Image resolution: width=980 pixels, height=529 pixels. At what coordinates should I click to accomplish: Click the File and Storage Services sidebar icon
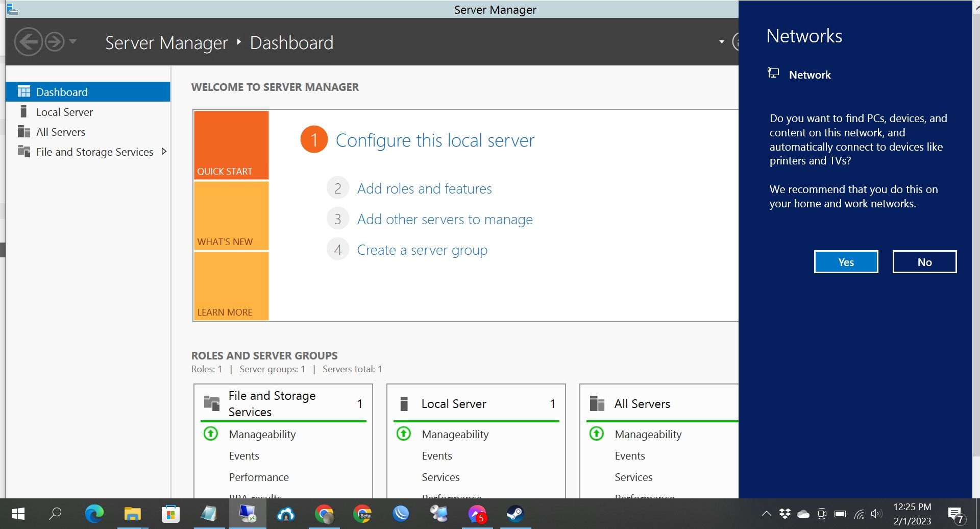(24, 151)
